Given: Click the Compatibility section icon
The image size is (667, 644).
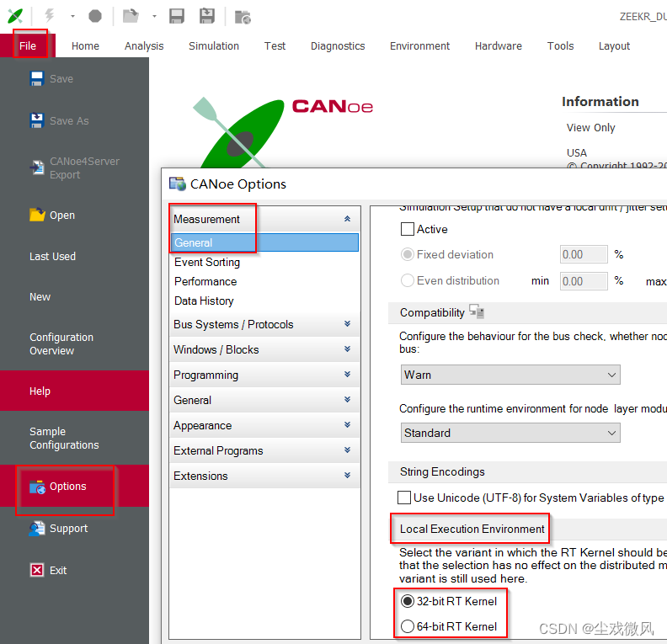Looking at the screenshot, I should click(x=477, y=311).
